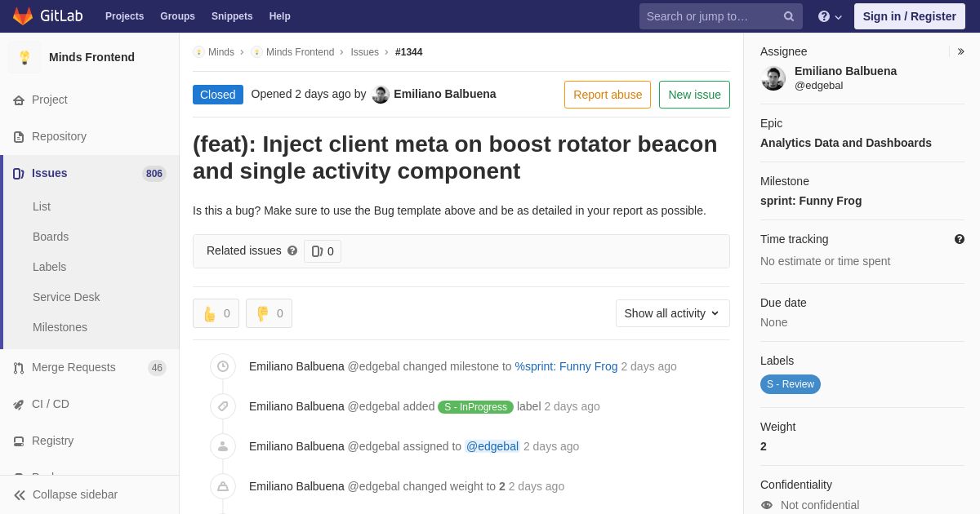Click the Report abuse button
980x514 pixels.
pos(608,95)
